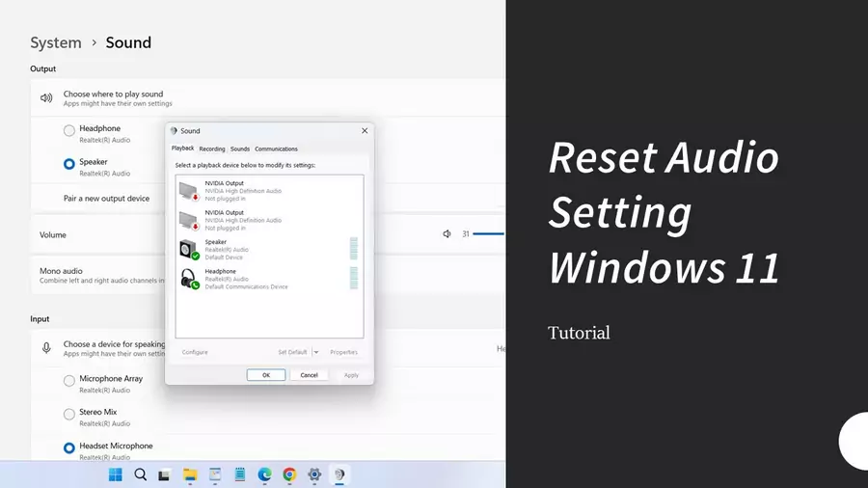Viewport: 868px width, 488px height.
Task: Click the volume value 31
Action: pyautogui.click(x=466, y=234)
